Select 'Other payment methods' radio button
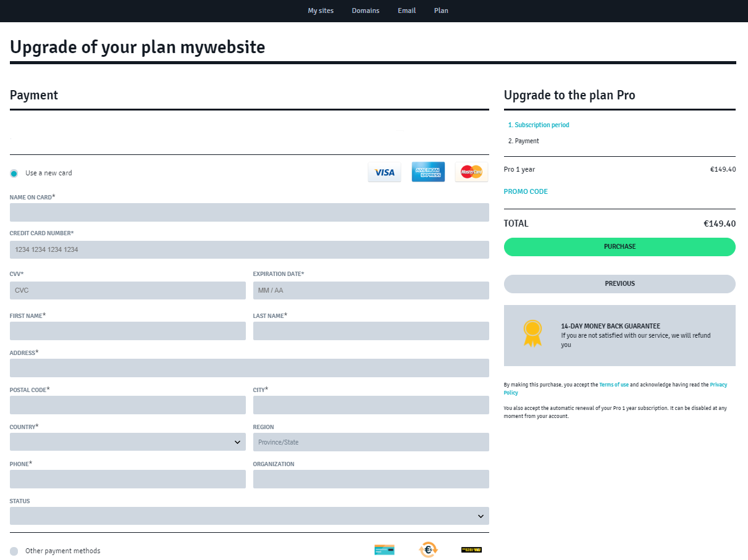Screen dimensions: 748x560 click(x=14, y=551)
